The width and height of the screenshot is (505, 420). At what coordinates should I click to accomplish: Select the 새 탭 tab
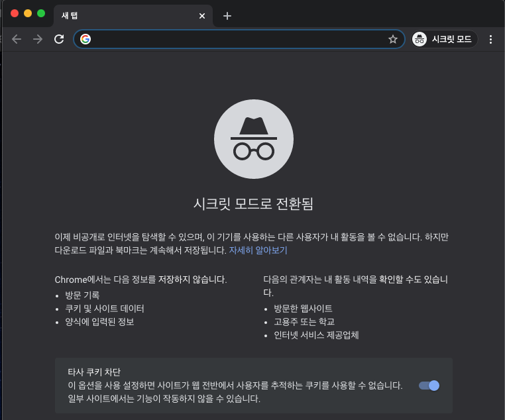133,16
